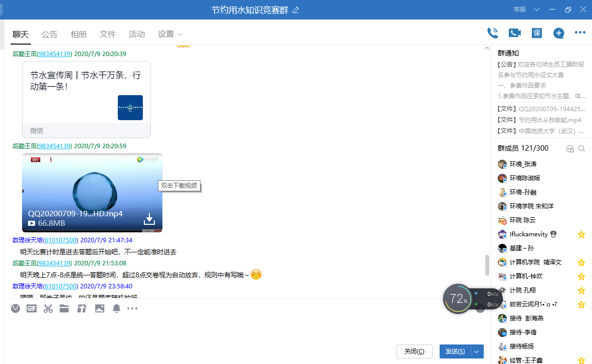Click the send picture icon
592x364 pixels.
pos(100,308)
